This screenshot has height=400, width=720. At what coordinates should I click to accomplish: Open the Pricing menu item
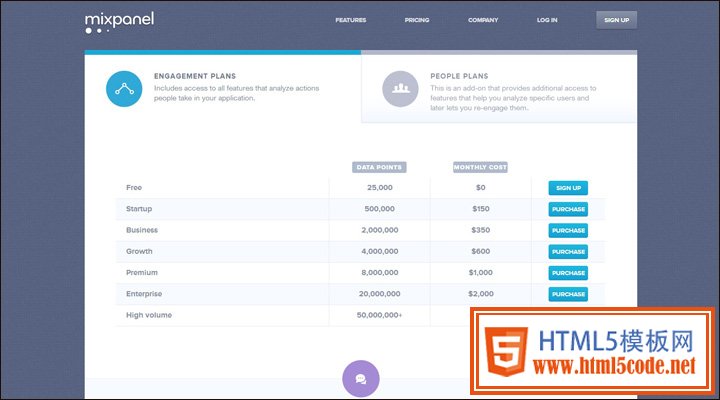coord(417,20)
